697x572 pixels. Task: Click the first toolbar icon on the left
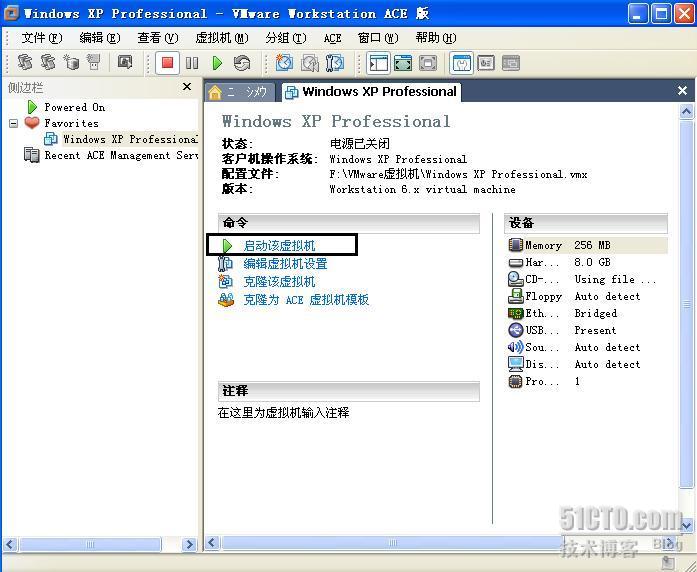(25, 62)
